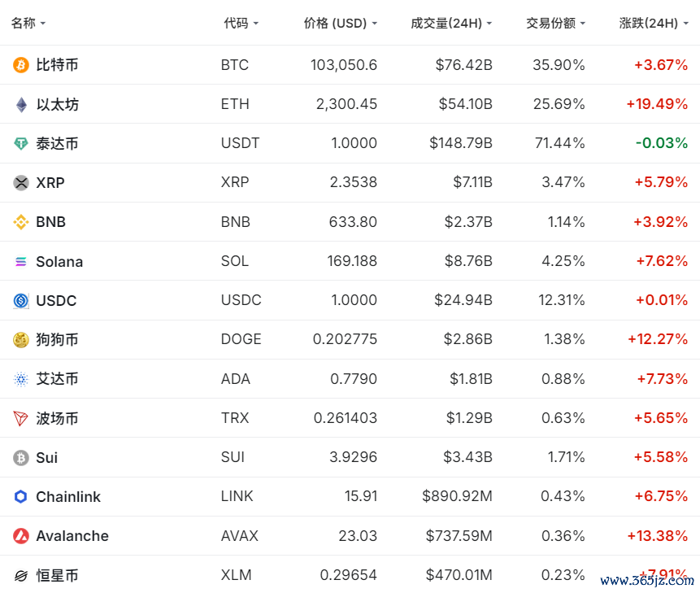Click the TRON red triangle icon
The height and width of the screenshot is (593, 700).
coord(21,419)
